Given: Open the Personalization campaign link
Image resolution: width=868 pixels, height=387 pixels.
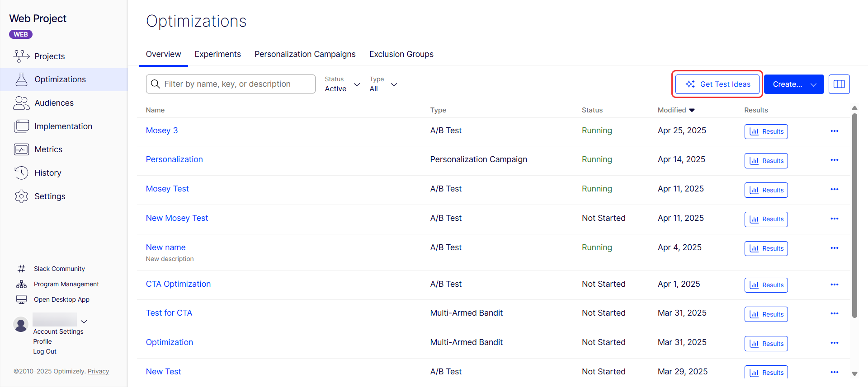Looking at the screenshot, I should point(174,159).
